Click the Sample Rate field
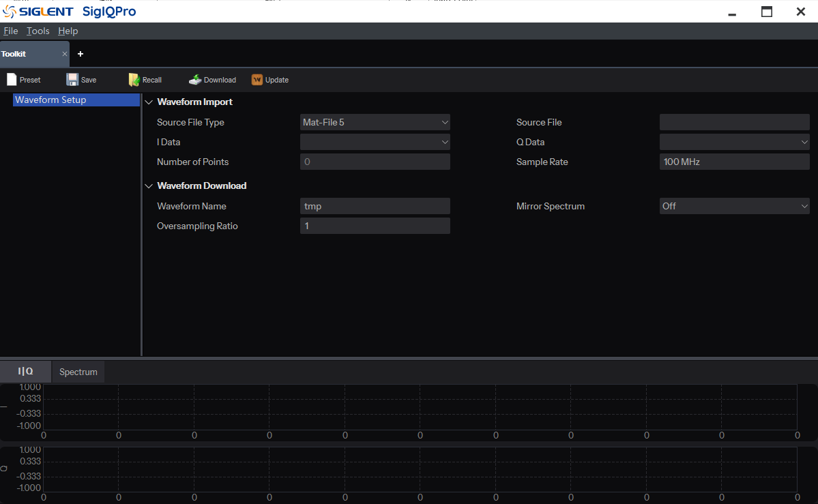 click(735, 162)
